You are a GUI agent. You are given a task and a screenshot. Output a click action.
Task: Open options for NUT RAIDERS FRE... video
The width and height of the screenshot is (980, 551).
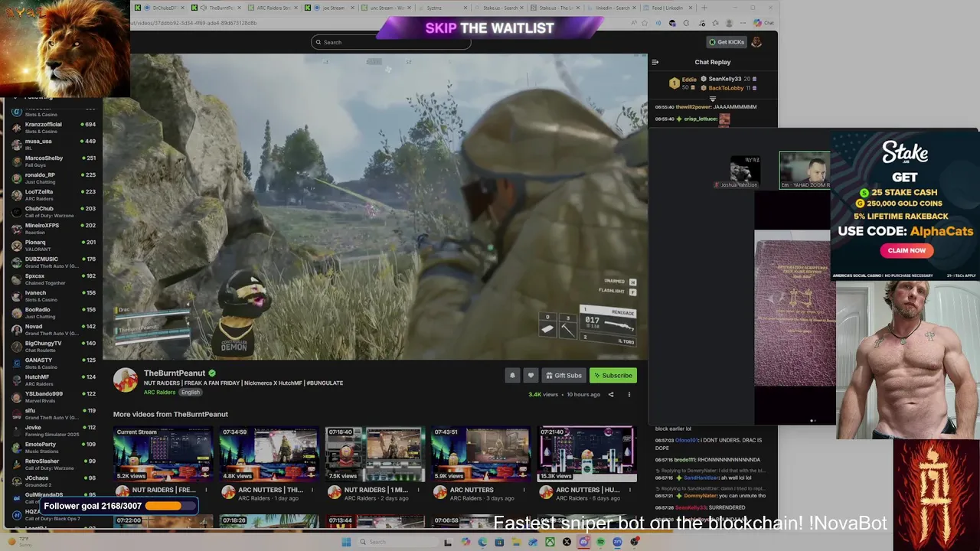tap(205, 490)
